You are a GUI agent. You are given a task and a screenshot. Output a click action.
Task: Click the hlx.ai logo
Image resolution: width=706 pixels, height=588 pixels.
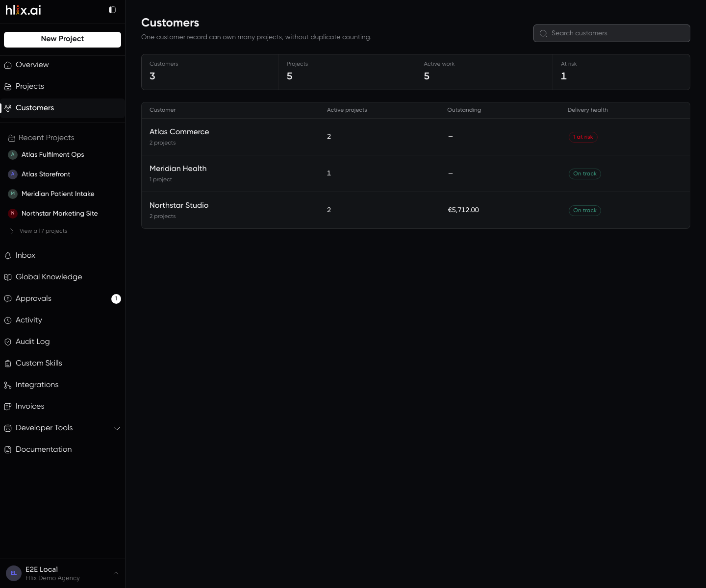click(23, 10)
